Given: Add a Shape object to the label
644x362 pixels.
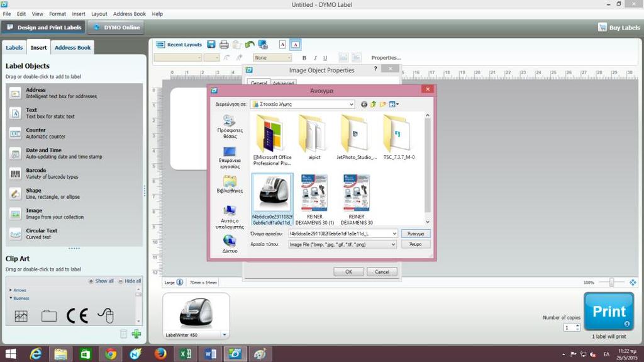Looking at the screenshot, I should point(74,194).
